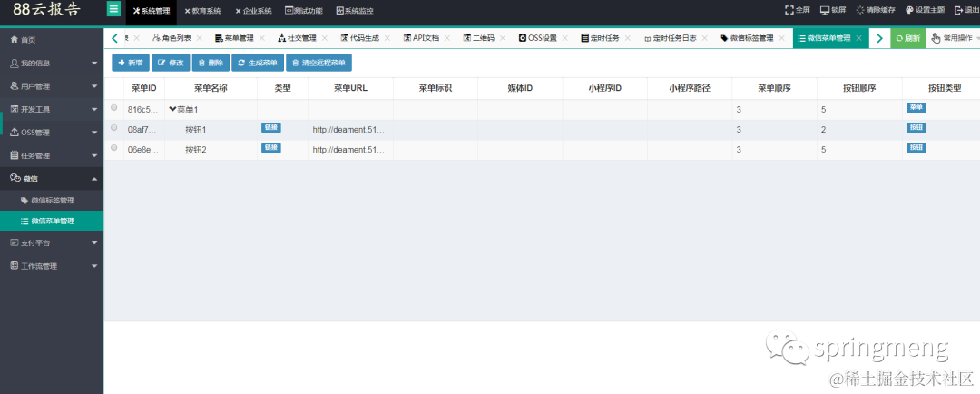This screenshot has width=980, height=394.
Task: Click the green 刷新 refresh button
Action: click(x=907, y=38)
